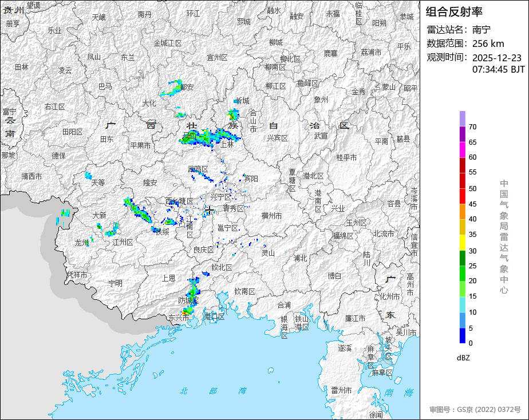Select the orange legend segment between 40 and 45

[462, 212]
